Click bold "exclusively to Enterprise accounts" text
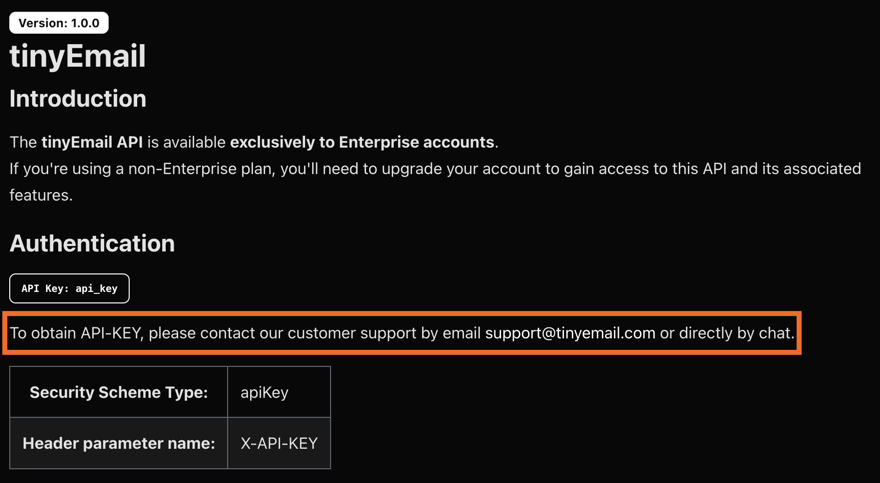880x483 pixels. (362, 142)
